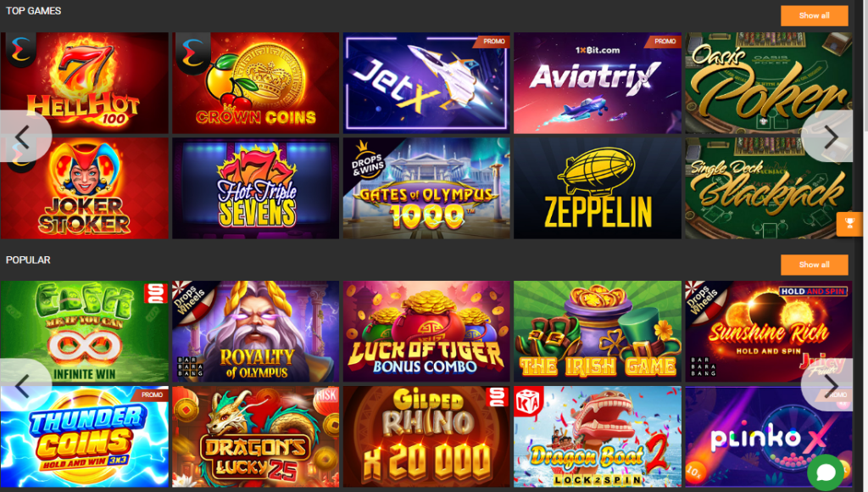This screenshot has width=868, height=492.
Task: Launch Gilded Rhino x20 000 slot
Action: click(x=426, y=437)
